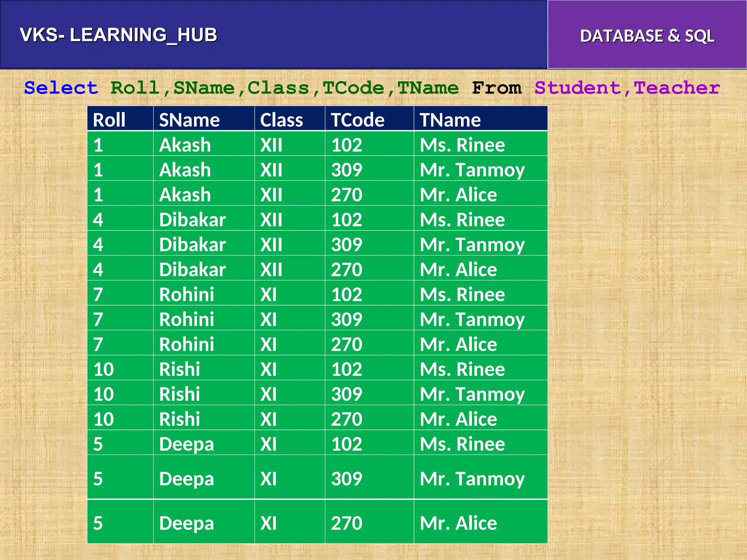
Task: Click Mr. Tanmoy in the Dibakar row
Action: click(472, 245)
